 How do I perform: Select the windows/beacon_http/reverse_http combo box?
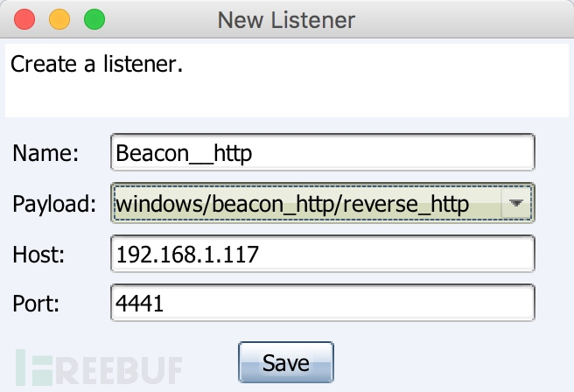tap(323, 203)
